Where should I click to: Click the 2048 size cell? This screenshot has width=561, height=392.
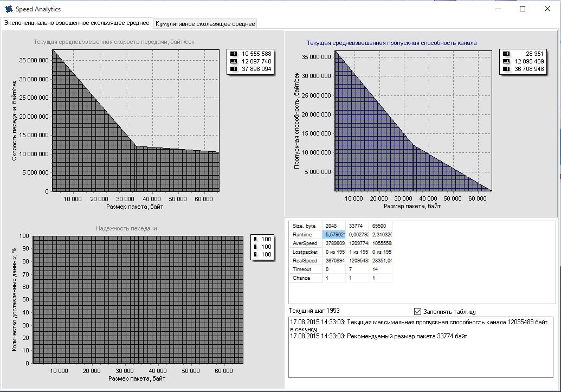tap(334, 226)
